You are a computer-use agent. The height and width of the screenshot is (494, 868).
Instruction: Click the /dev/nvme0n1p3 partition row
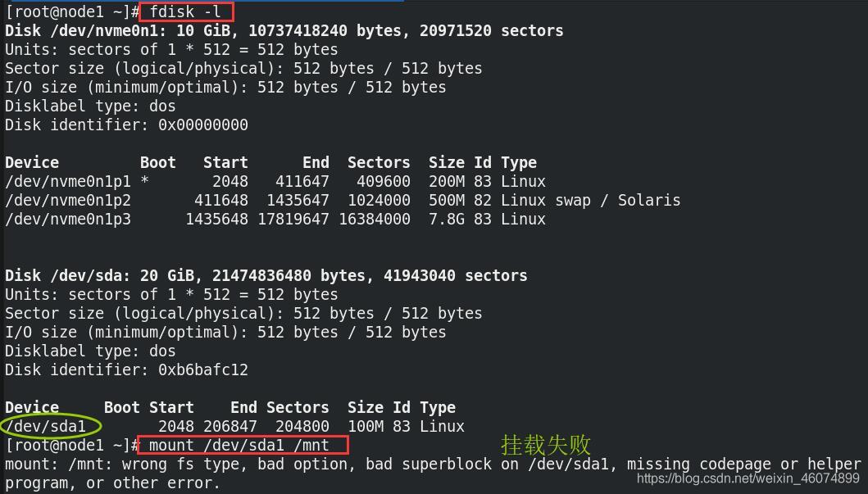click(275, 219)
